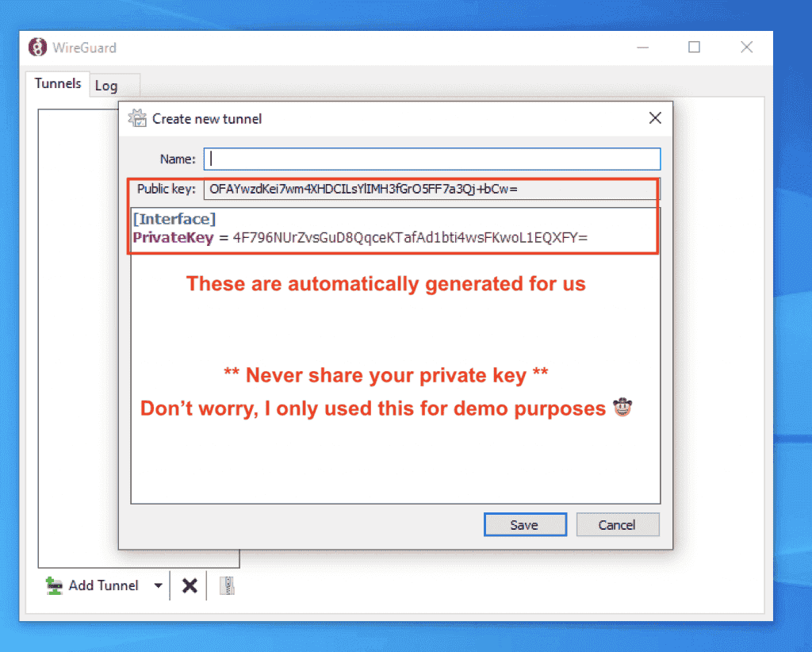Click the Add Tunnel button
The width and height of the screenshot is (812, 652).
tap(92, 585)
